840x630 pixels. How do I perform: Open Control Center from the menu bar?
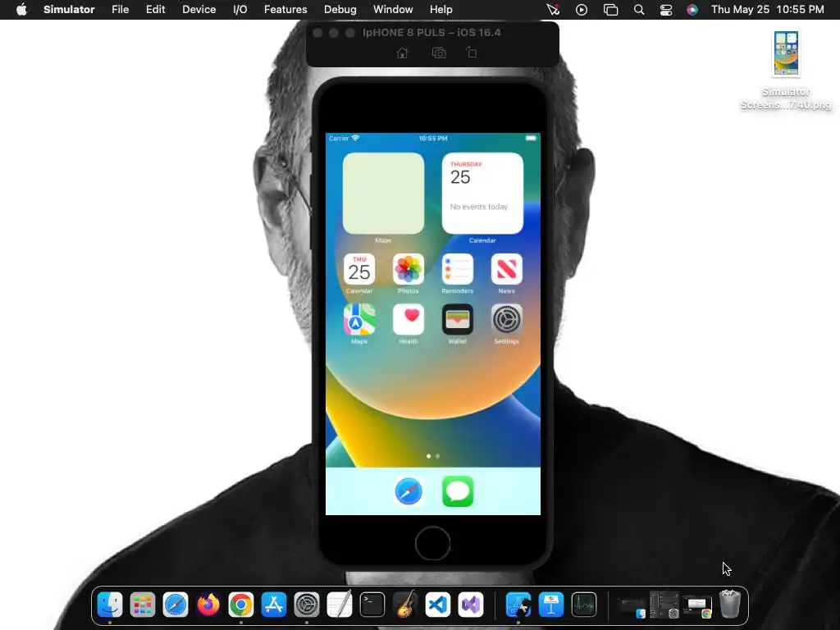tap(666, 10)
